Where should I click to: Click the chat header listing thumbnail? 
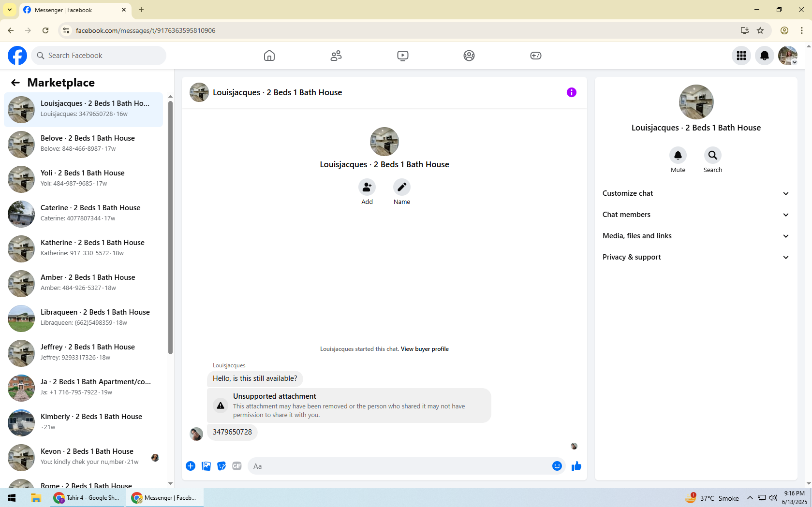tap(199, 92)
